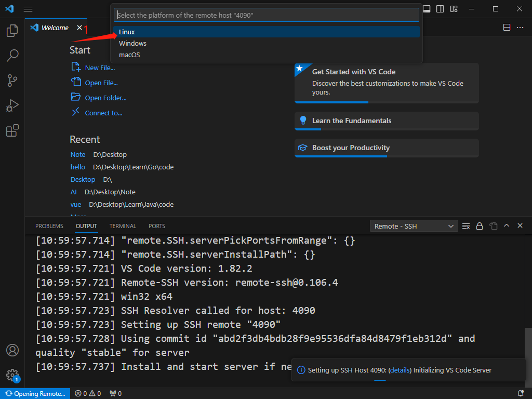The height and width of the screenshot is (399, 532).
Task: Click the Opening Remote... status bar item
Action: tap(35, 394)
